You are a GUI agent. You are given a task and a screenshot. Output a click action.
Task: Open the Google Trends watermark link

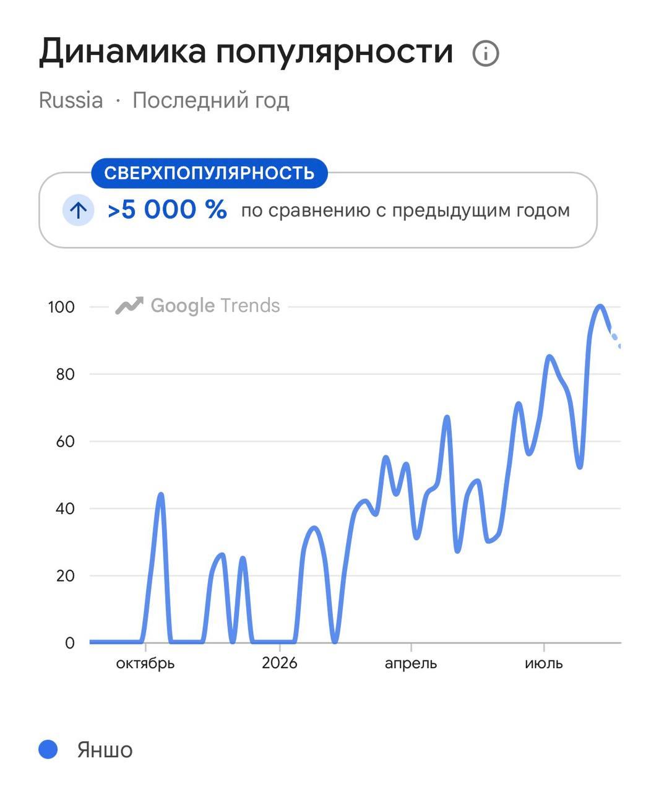(x=197, y=306)
